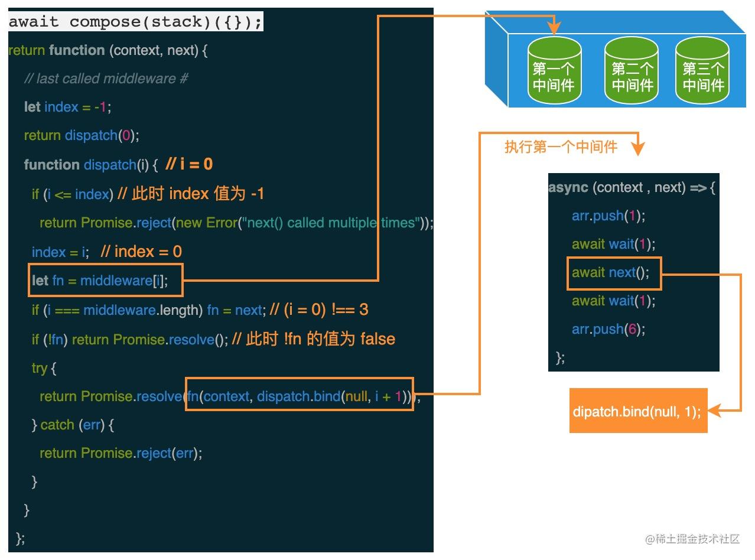The width and height of the screenshot is (755, 560).
Task: Click the 'arr.push(1);' line
Action: 608,216
